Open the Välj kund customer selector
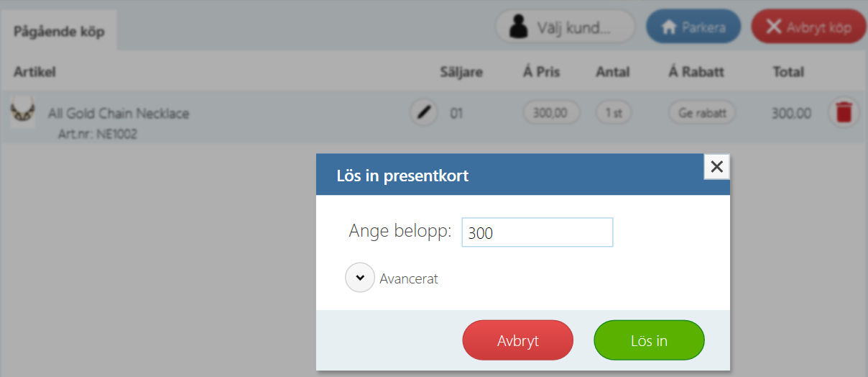 tap(565, 27)
